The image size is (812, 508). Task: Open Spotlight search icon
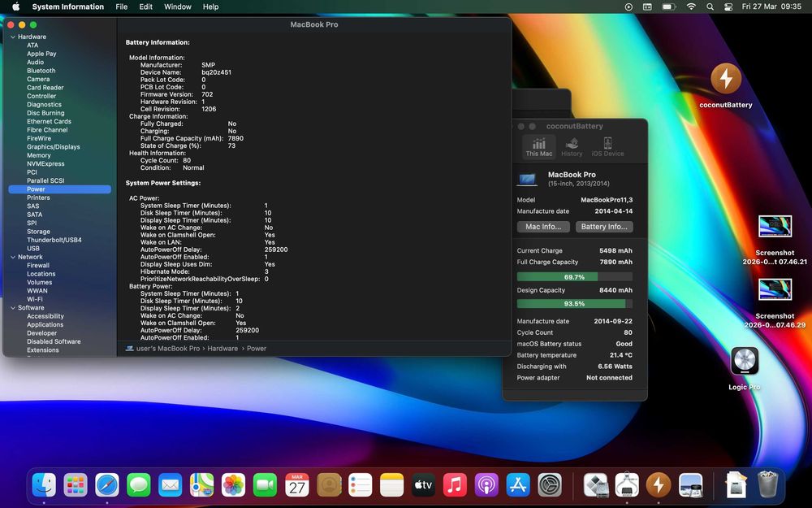click(710, 7)
